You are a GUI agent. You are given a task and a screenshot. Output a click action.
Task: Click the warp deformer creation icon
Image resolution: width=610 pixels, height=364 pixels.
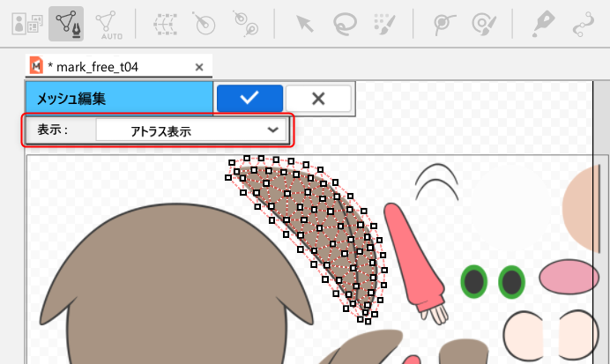164,21
